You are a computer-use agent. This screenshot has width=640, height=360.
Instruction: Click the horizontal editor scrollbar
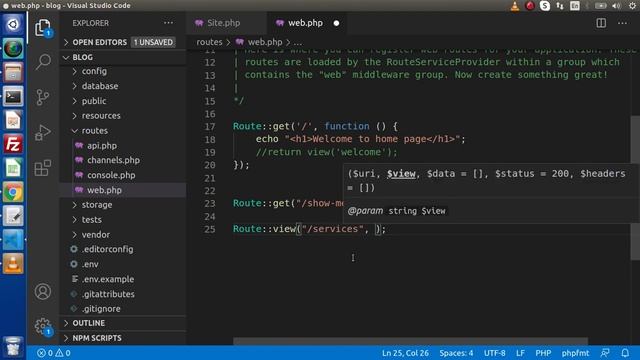(x=410, y=341)
